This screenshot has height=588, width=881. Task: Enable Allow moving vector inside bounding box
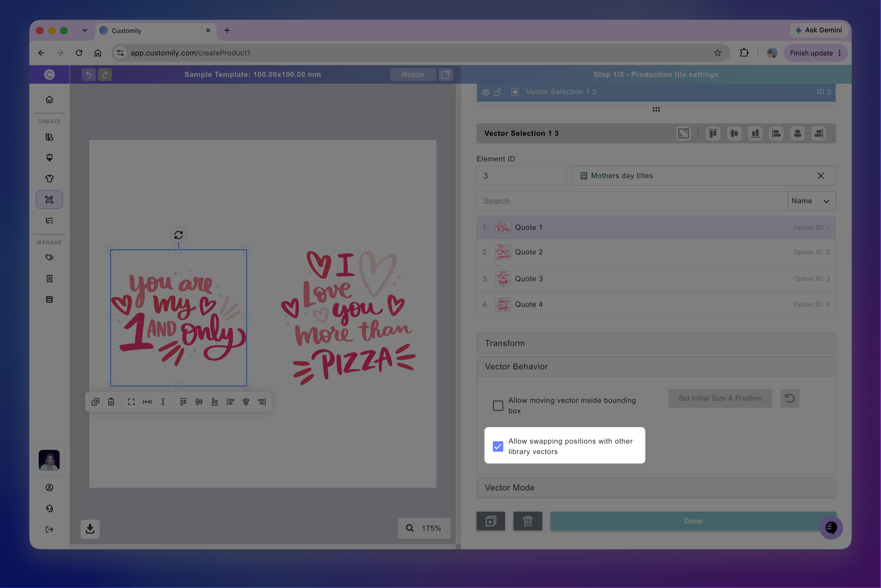(498, 406)
